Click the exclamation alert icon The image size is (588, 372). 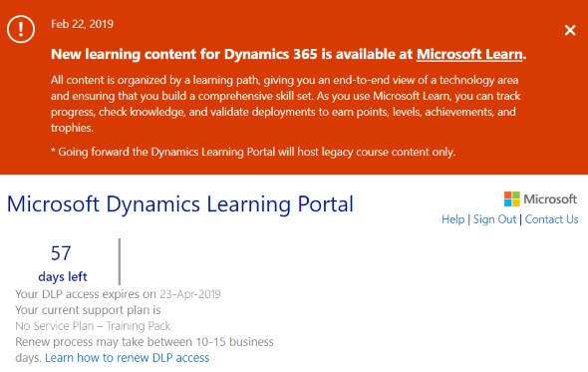click(21, 29)
